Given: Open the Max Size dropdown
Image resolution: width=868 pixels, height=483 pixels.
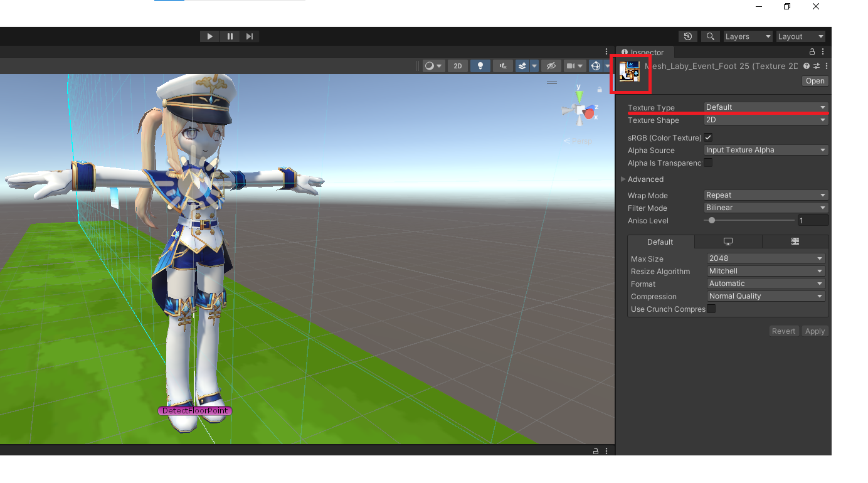Looking at the screenshot, I should 766,258.
